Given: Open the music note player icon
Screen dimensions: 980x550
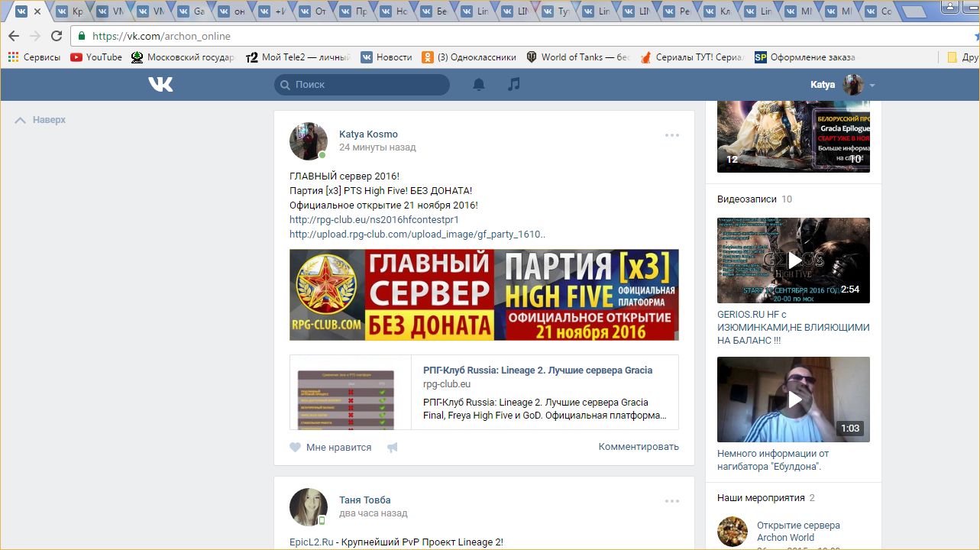Looking at the screenshot, I should coord(514,85).
